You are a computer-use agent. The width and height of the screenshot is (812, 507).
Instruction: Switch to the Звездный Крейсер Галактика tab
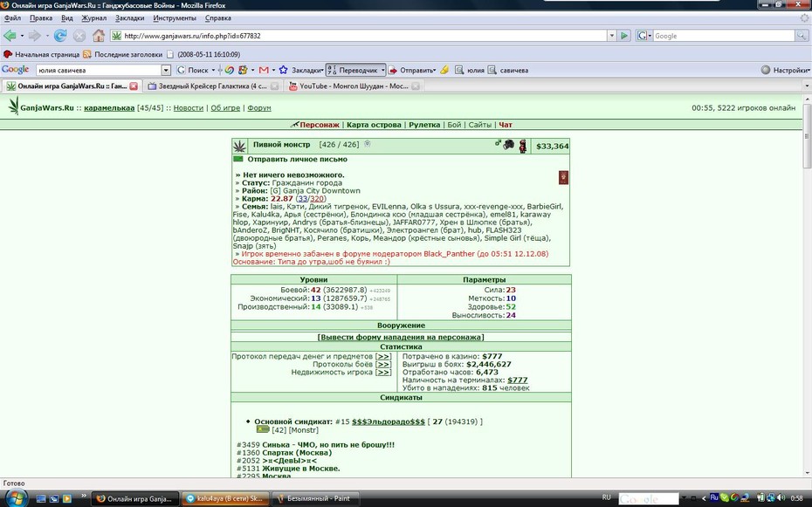click(212, 86)
